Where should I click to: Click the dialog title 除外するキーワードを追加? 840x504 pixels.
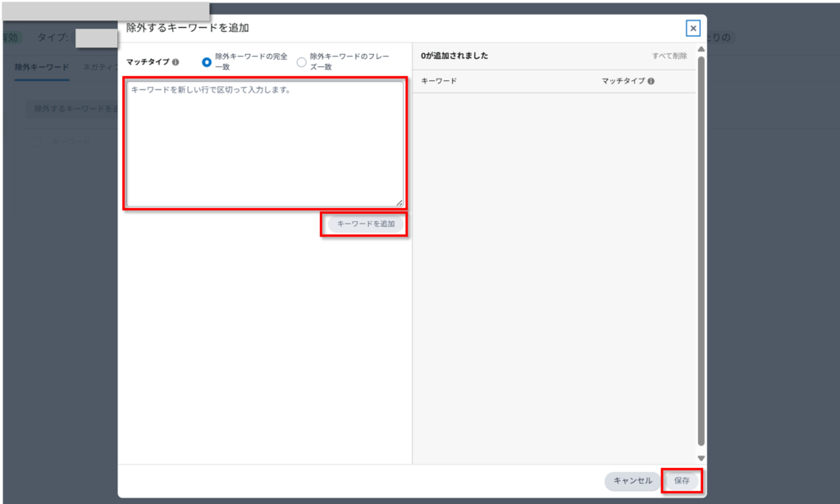pos(188,28)
